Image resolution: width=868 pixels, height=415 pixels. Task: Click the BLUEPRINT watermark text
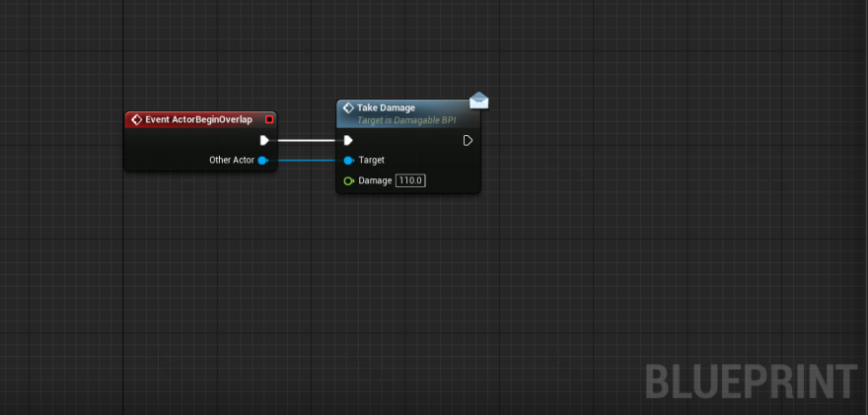click(751, 381)
